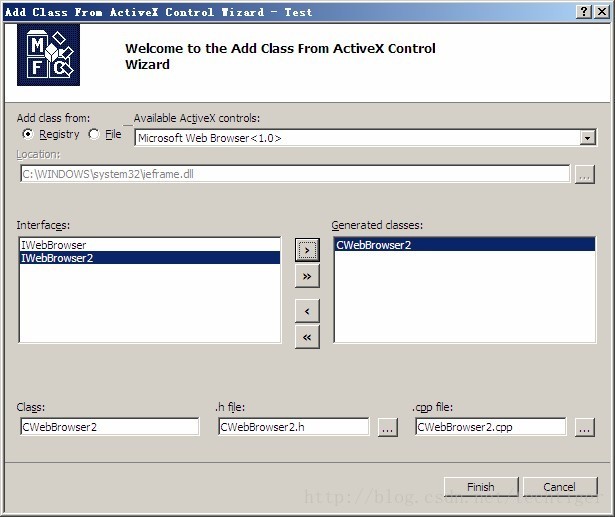This screenshot has height=517, width=615.
Task: Click the Help question mark button
Action: tap(584, 12)
